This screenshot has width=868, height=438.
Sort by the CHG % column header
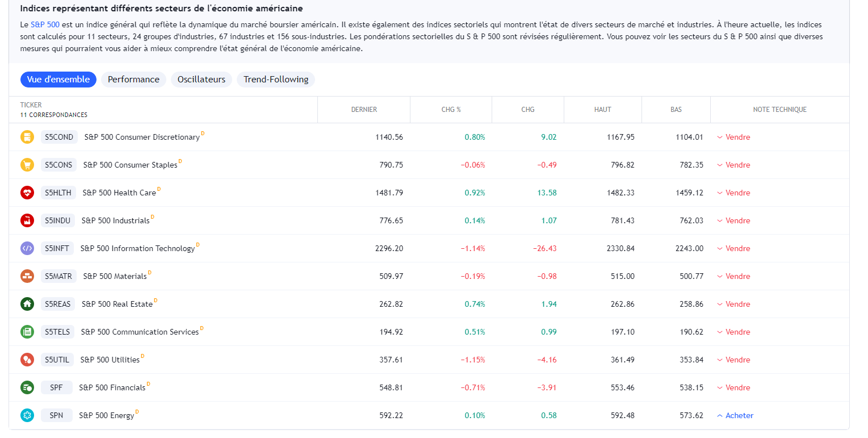click(451, 110)
